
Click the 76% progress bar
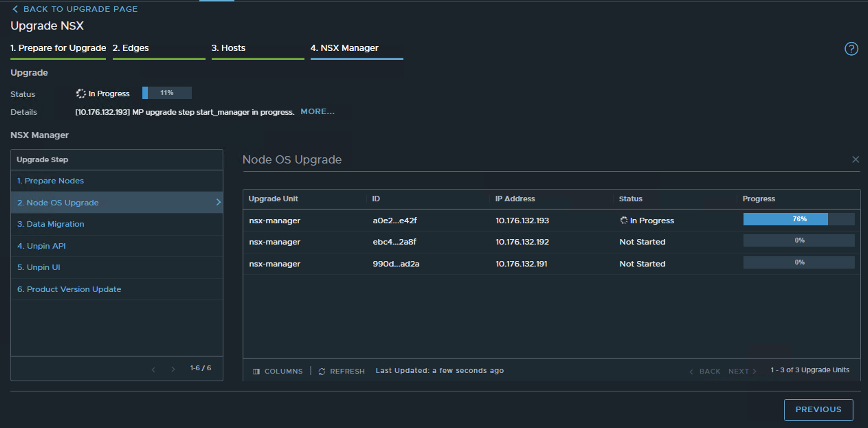click(x=799, y=219)
